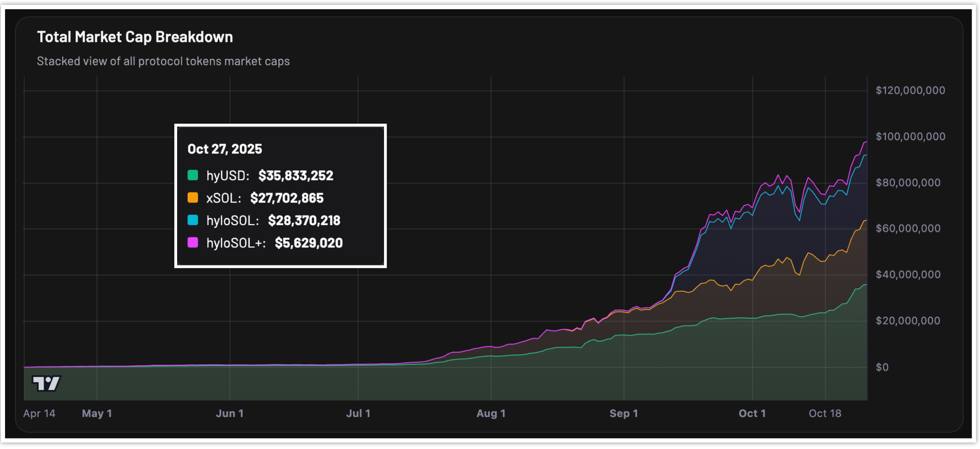
Task: Click the Aug 1 date axis label
Action: coord(491,413)
